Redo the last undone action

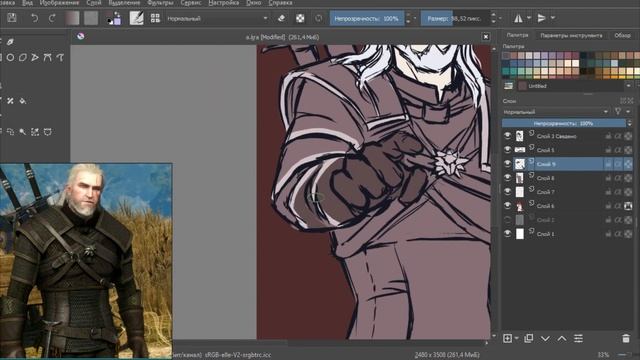click(x=52, y=18)
